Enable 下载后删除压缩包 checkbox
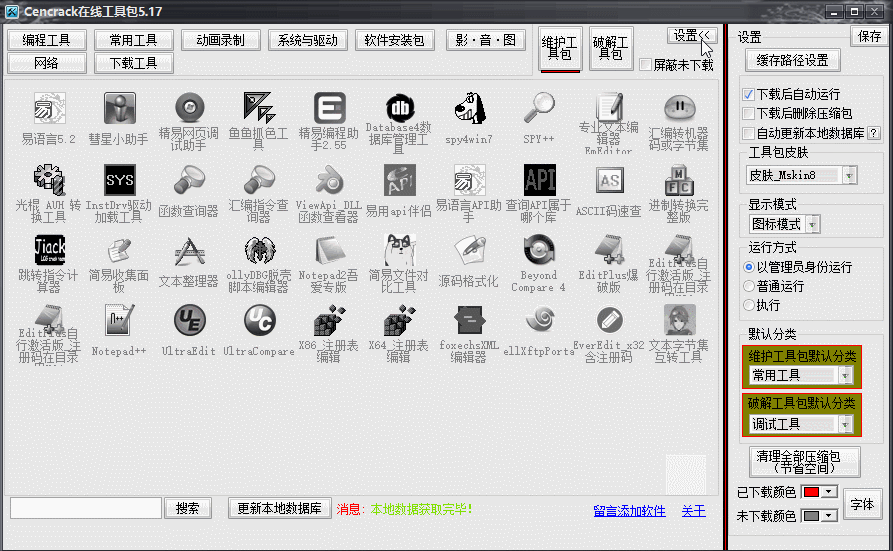Screen dimensions: 893x551 coord(748,113)
